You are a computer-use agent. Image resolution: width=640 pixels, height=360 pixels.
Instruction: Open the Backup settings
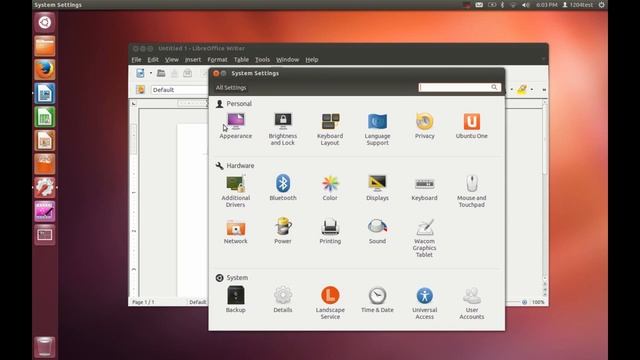236,300
